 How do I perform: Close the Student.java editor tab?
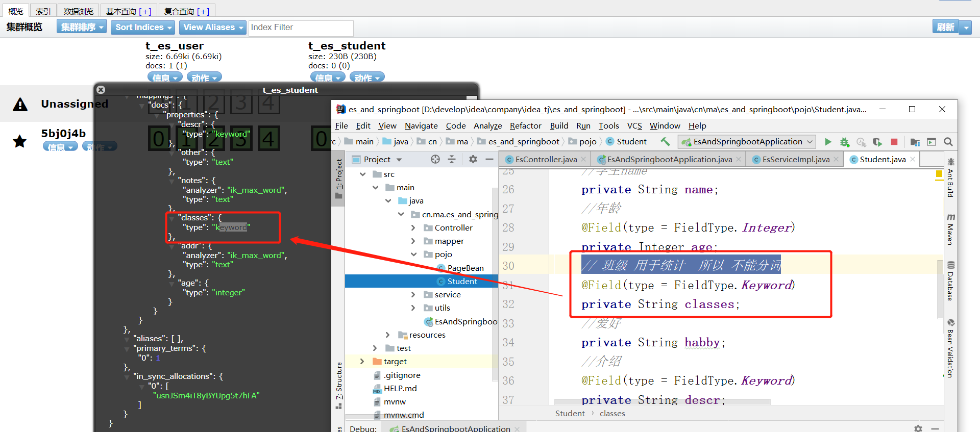click(x=913, y=159)
